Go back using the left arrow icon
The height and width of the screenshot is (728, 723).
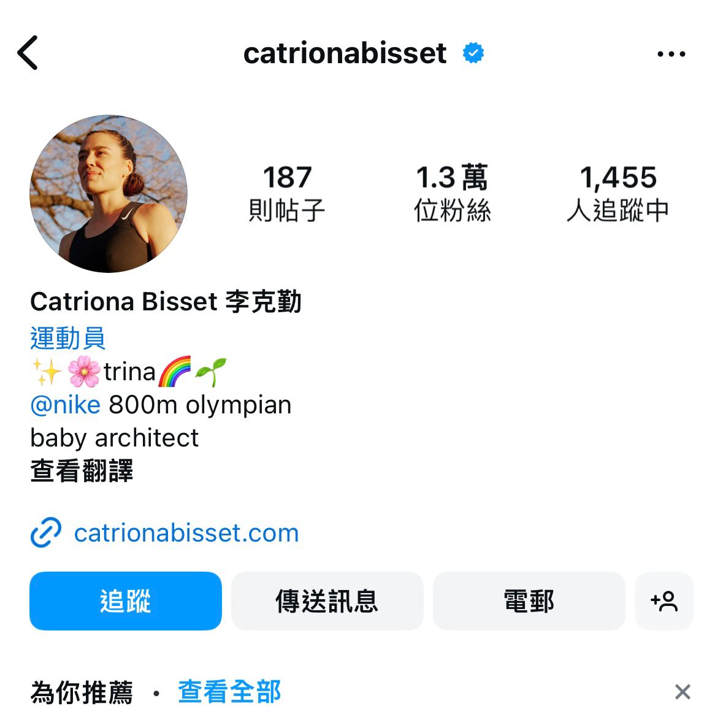[28, 53]
